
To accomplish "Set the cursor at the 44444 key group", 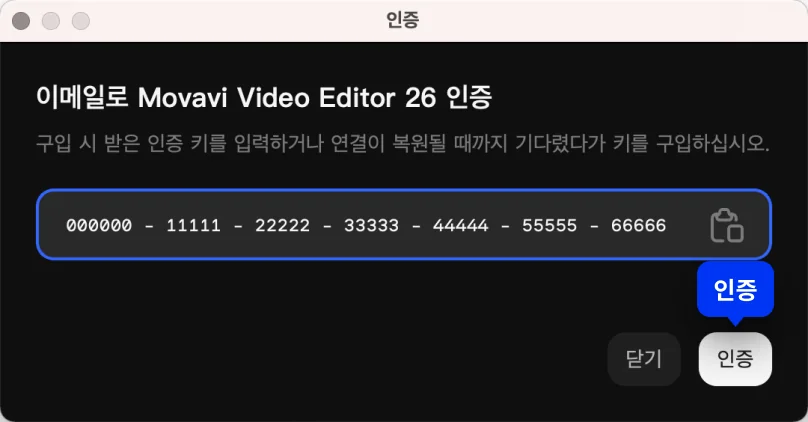I will [x=461, y=225].
